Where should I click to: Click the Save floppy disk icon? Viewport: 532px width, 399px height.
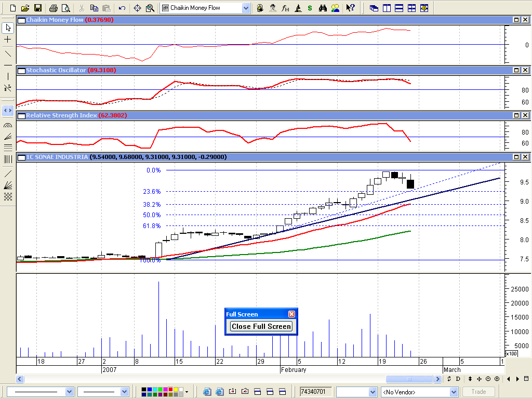37,8
